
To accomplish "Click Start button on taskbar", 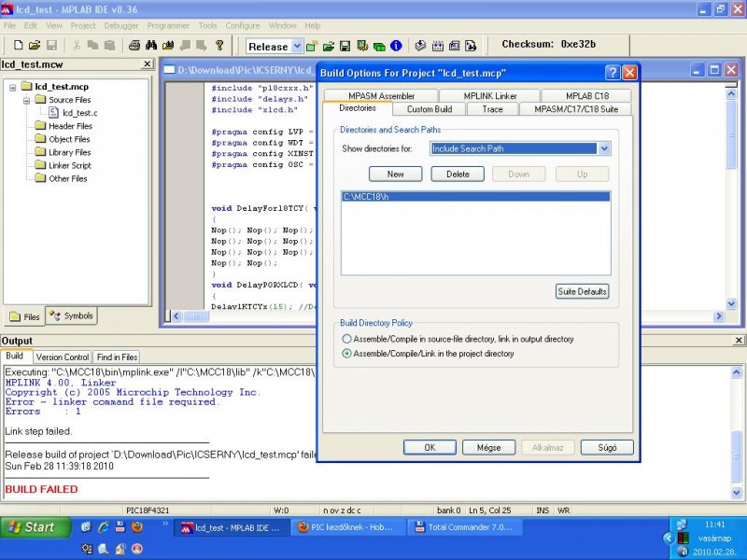I will 35,527.
